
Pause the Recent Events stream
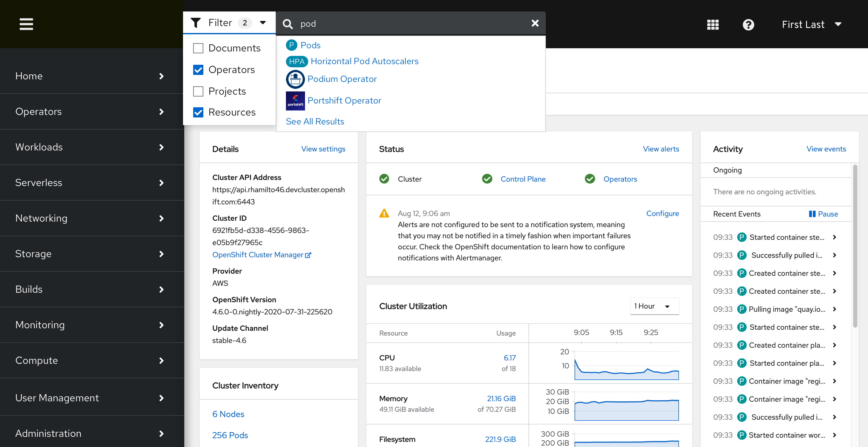coord(823,214)
